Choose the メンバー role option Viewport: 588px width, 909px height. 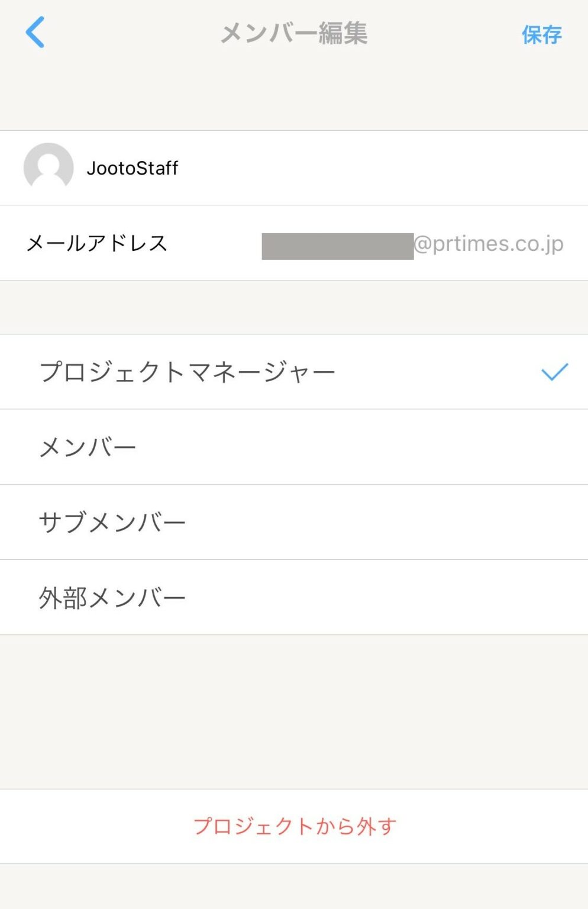(x=88, y=447)
